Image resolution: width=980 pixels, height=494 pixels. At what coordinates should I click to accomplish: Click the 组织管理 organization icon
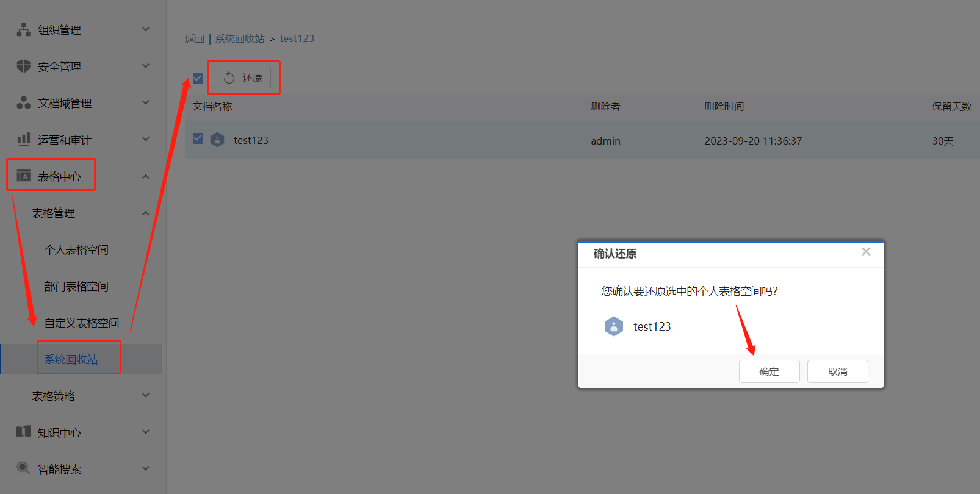click(23, 29)
